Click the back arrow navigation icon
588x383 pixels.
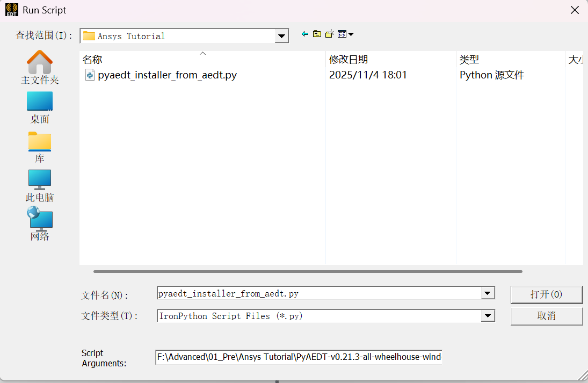[x=305, y=34]
